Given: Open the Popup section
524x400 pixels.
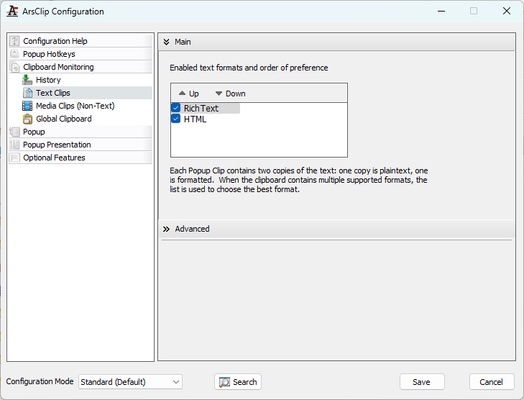Looking at the screenshot, I should pyautogui.click(x=80, y=132).
